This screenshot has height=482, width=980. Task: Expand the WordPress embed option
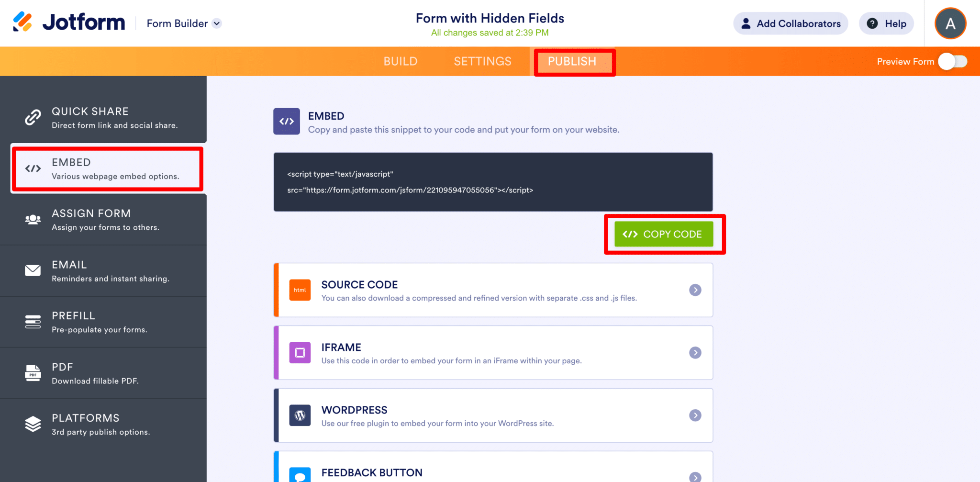click(x=695, y=415)
